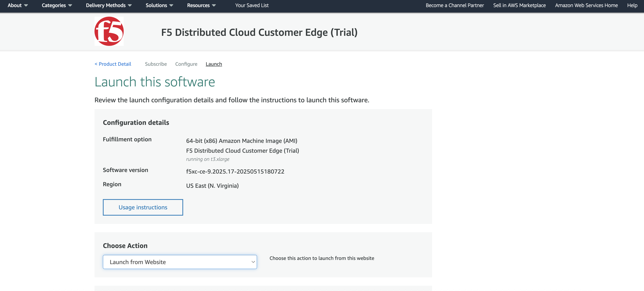Go to Amazon Web Services Home
Viewport: 644px width, 291px height.
(x=586, y=5)
